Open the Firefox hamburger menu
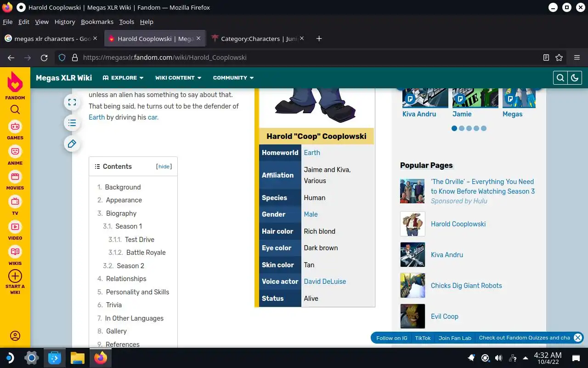Viewport: 588px width, 368px height. (x=577, y=57)
